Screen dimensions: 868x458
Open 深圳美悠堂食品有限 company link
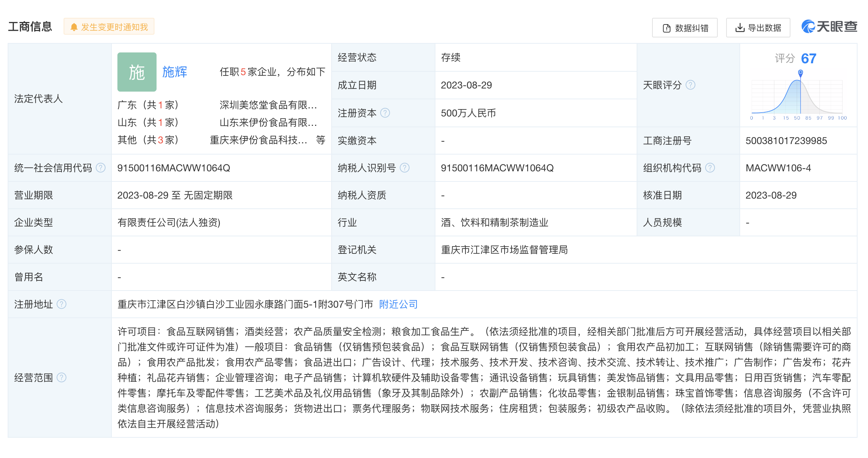pos(268,105)
